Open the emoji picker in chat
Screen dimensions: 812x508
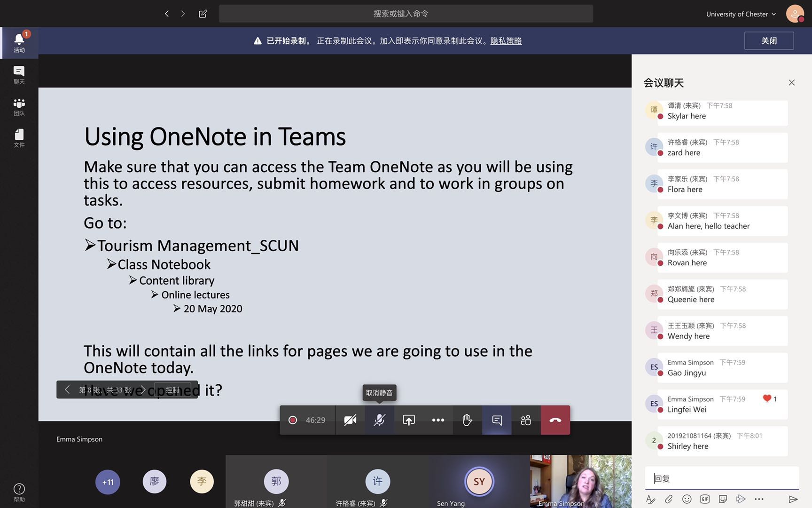point(687,499)
